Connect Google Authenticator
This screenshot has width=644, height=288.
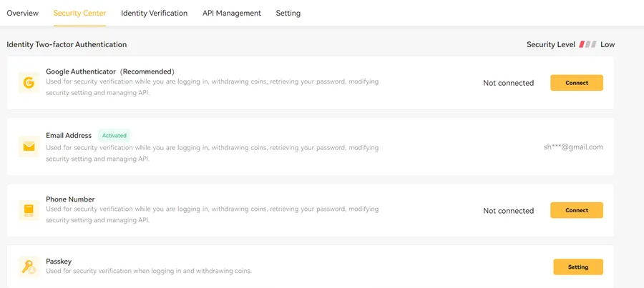coord(576,83)
